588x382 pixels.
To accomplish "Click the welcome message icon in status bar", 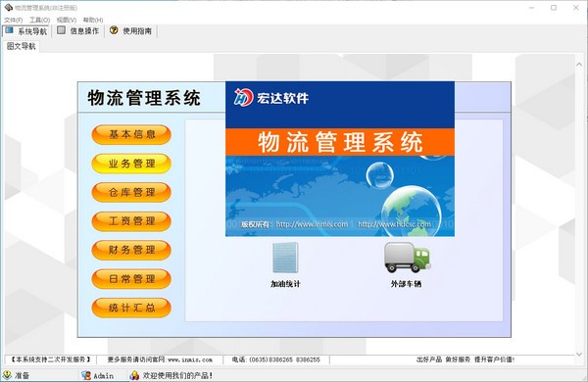I will pyautogui.click(x=134, y=375).
